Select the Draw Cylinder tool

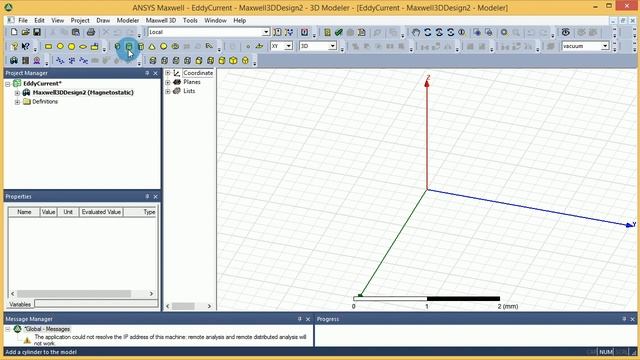(x=129, y=47)
